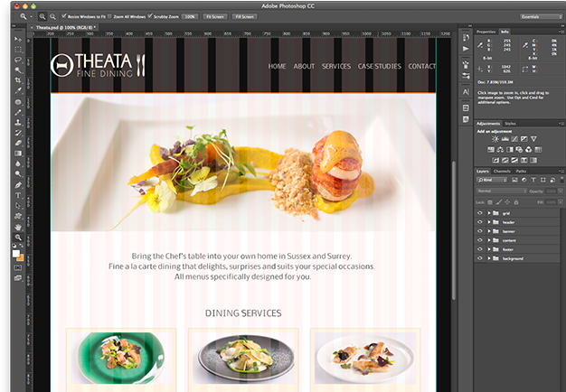Image resolution: width=566 pixels, height=392 pixels.
Task: Add a Color Balance adjustment
Action: click(x=500, y=149)
